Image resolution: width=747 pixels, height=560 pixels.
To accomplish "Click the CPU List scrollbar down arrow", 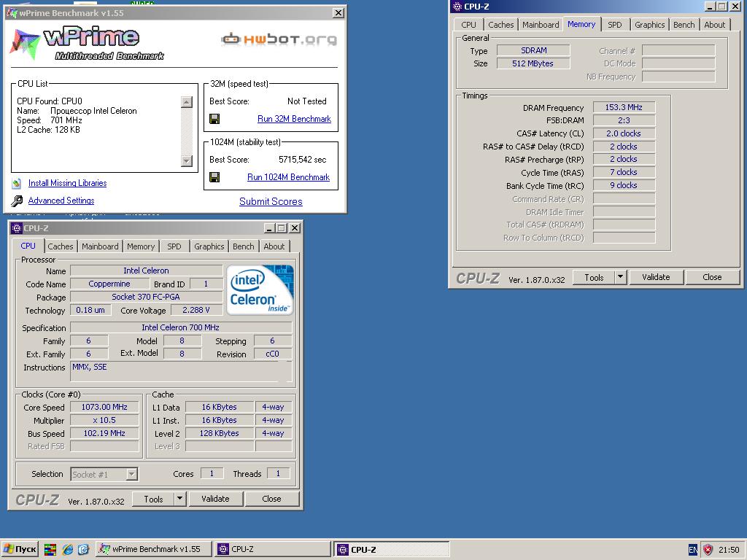I will pos(187,161).
